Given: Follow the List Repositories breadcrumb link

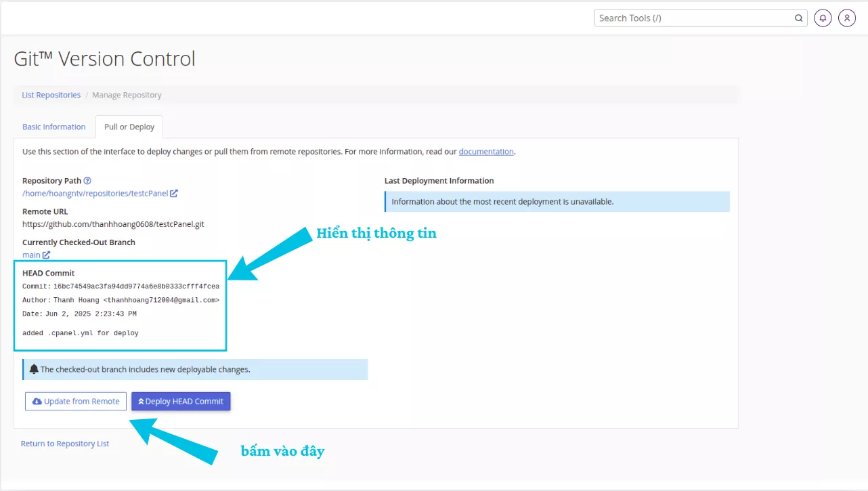Looking at the screenshot, I should (x=51, y=95).
